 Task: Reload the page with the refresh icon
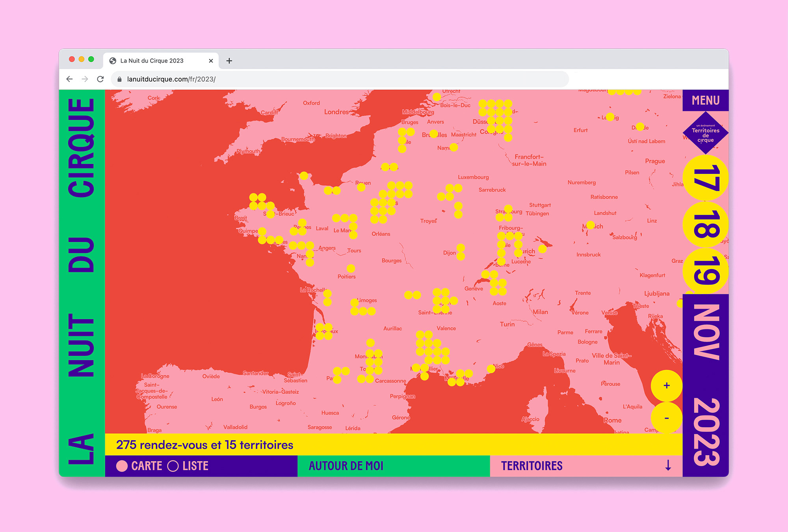click(100, 79)
